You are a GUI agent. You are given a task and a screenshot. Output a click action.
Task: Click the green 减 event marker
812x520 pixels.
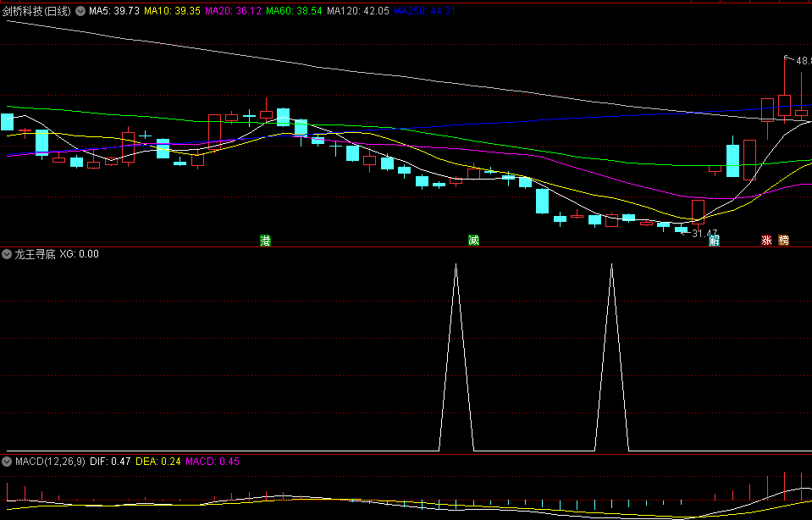pos(473,241)
